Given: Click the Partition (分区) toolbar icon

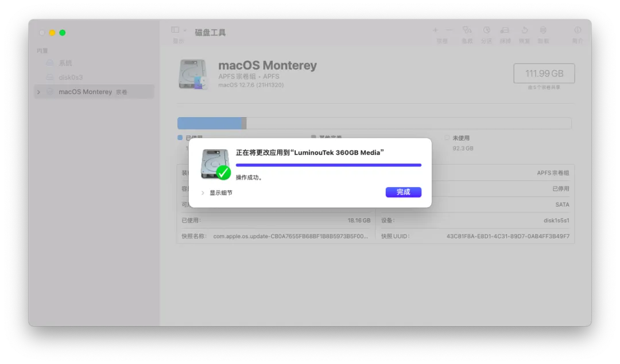Looking at the screenshot, I should point(486,30).
